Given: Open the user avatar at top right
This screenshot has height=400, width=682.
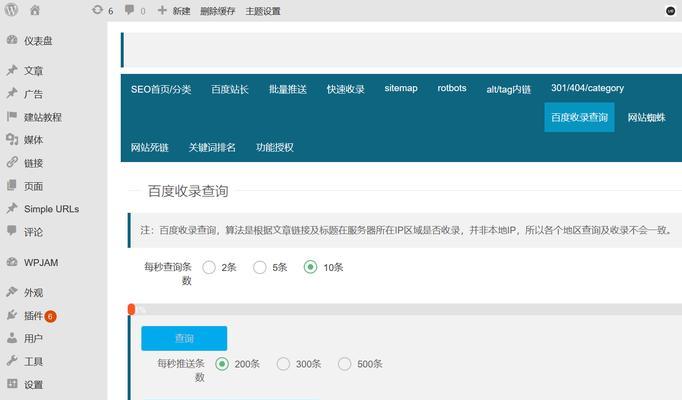Looking at the screenshot, I should click(x=670, y=11).
